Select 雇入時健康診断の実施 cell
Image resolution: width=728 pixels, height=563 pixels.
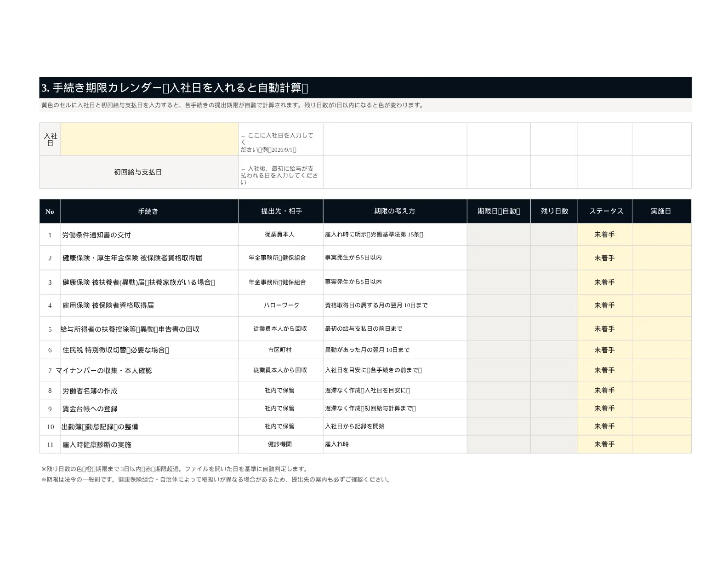[x=149, y=444]
